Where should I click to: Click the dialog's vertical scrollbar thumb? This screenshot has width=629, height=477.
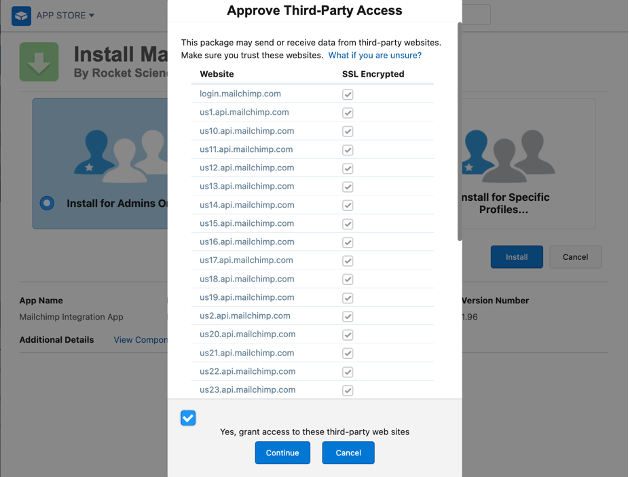[460, 132]
